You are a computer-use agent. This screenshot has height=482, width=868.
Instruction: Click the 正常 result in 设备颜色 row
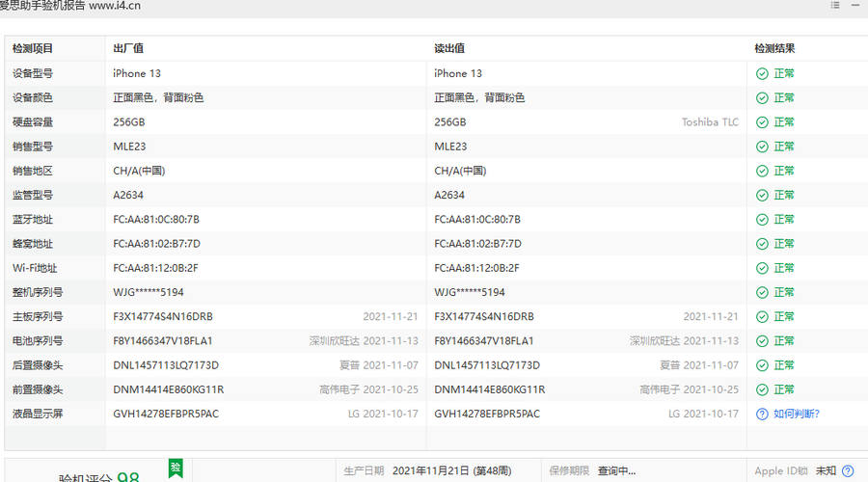[784, 98]
